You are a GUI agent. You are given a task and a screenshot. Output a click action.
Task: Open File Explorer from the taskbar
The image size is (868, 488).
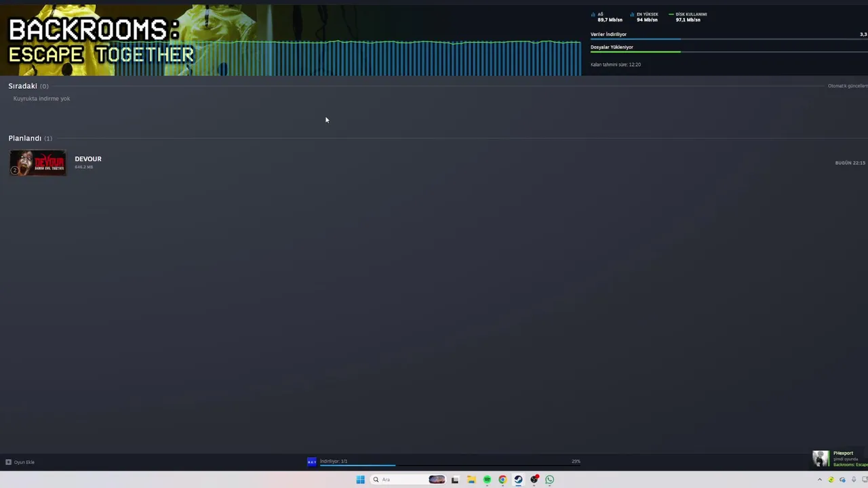coord(471,479)
